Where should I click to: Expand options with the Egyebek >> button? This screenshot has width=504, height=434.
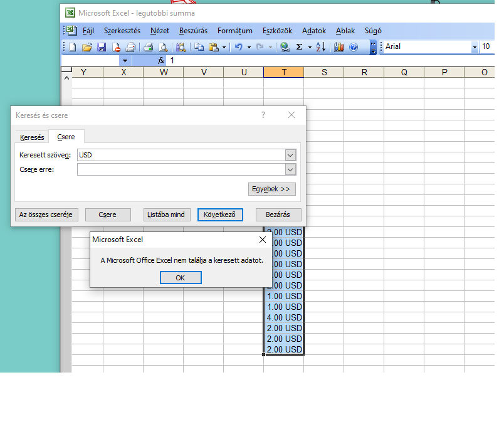pos(271,189)
